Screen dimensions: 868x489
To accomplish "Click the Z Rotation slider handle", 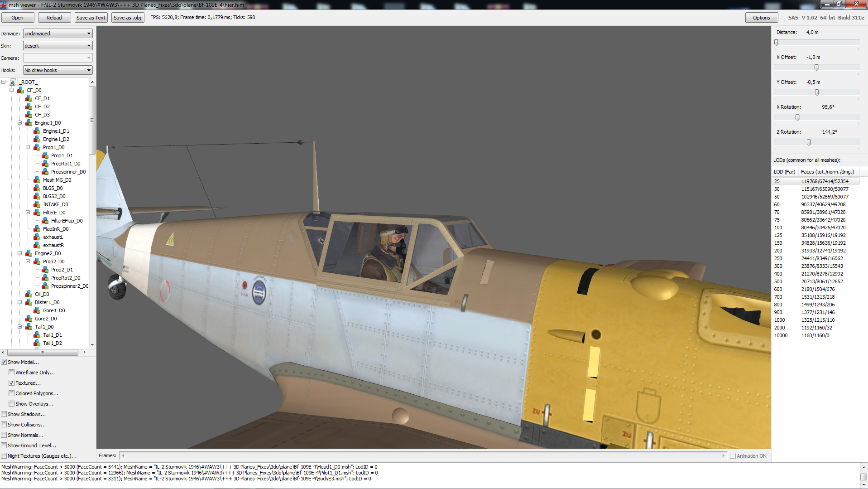I will (809, 142).
